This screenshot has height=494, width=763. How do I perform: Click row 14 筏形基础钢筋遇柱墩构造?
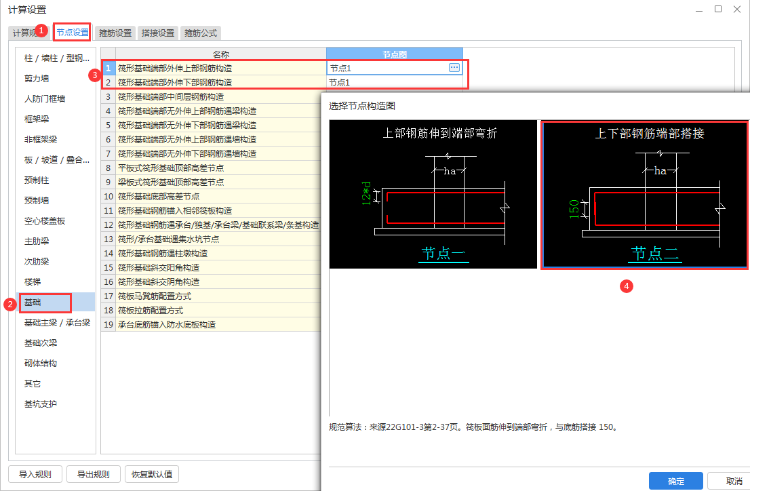[218, 253]
